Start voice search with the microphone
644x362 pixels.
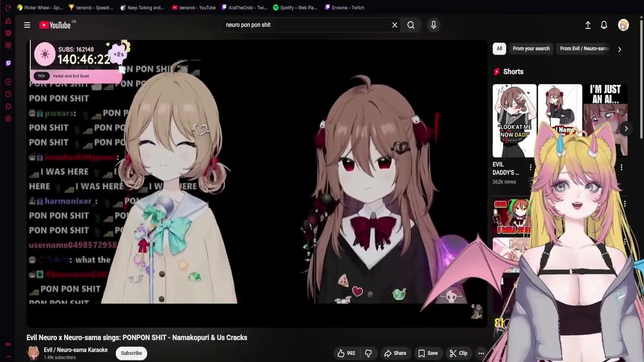434,25
